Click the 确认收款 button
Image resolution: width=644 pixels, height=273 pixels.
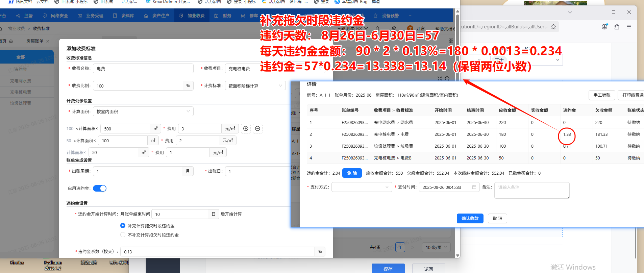point(470,218)
